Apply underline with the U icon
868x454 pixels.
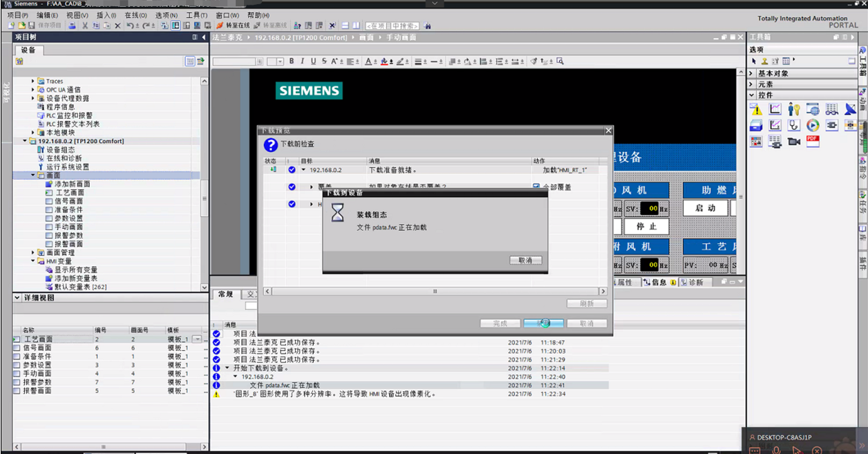[313, 62]
